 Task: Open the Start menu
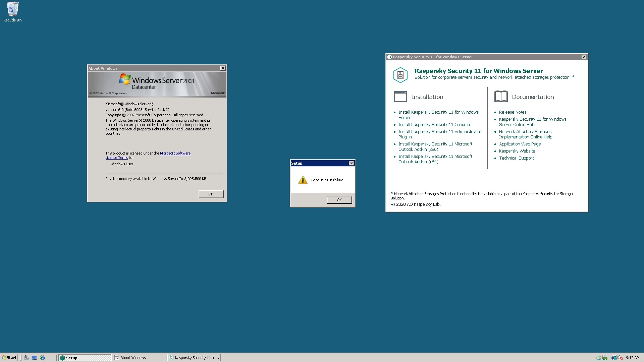[x=9, y=358]
